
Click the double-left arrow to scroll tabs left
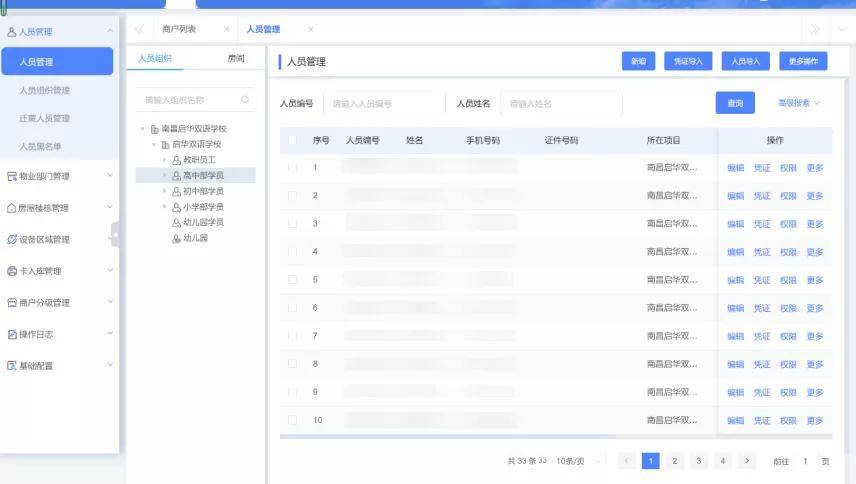(x=140, y=29)
